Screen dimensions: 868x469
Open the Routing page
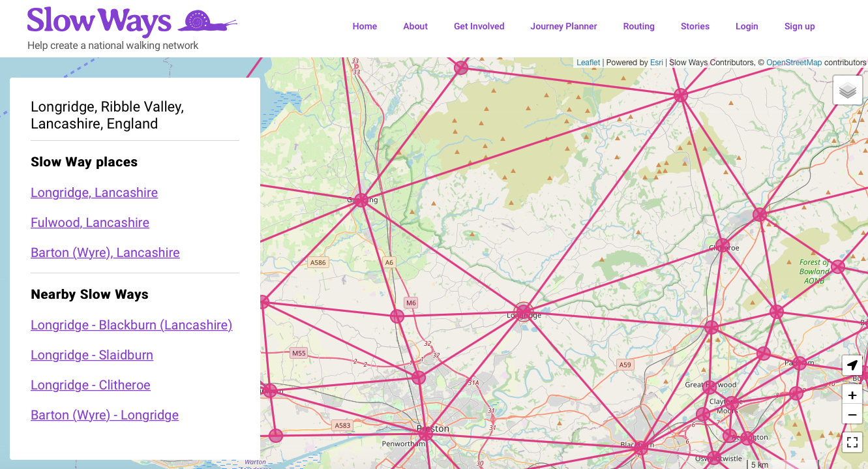pos(638,26)
